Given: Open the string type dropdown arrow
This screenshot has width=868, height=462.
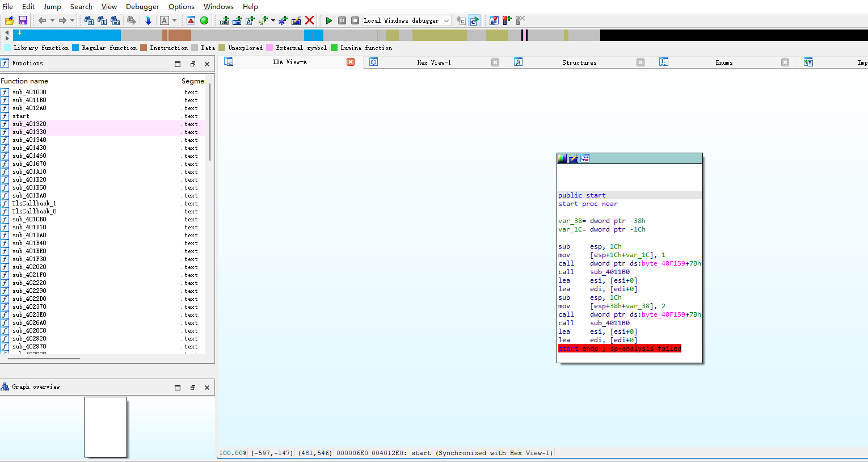Looking at the screenshot, I should pos(273,20).
